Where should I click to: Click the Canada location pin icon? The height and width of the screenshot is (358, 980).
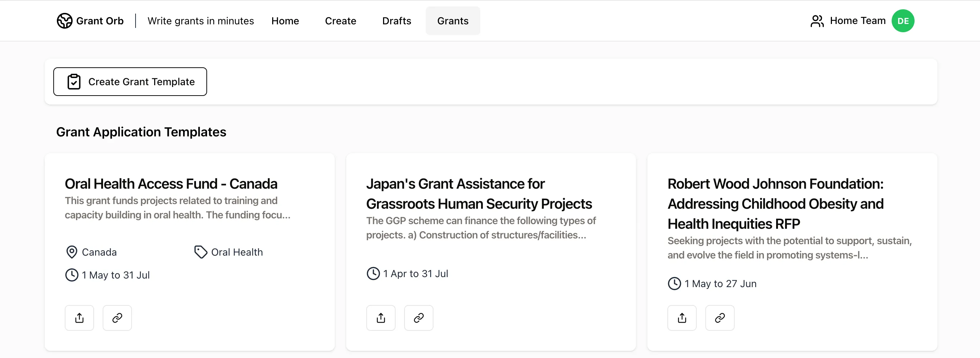click(72, 252)
